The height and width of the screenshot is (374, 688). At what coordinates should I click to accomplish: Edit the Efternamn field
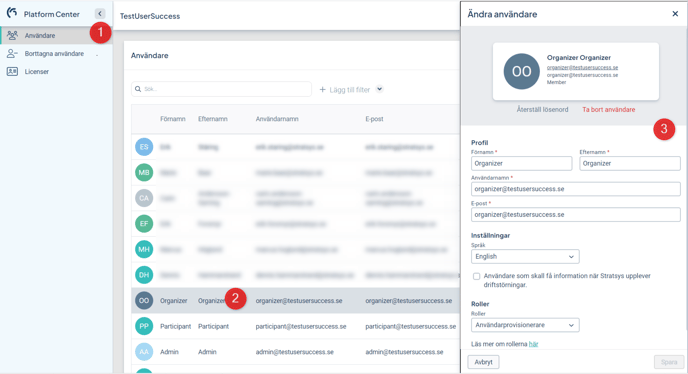click(630, 163)
